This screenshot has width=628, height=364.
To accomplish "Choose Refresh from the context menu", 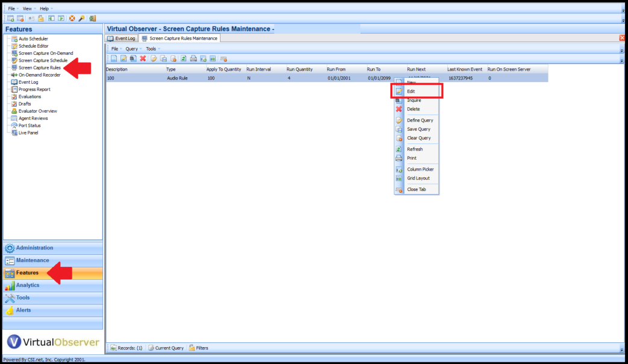I will [x=416, y=149].
